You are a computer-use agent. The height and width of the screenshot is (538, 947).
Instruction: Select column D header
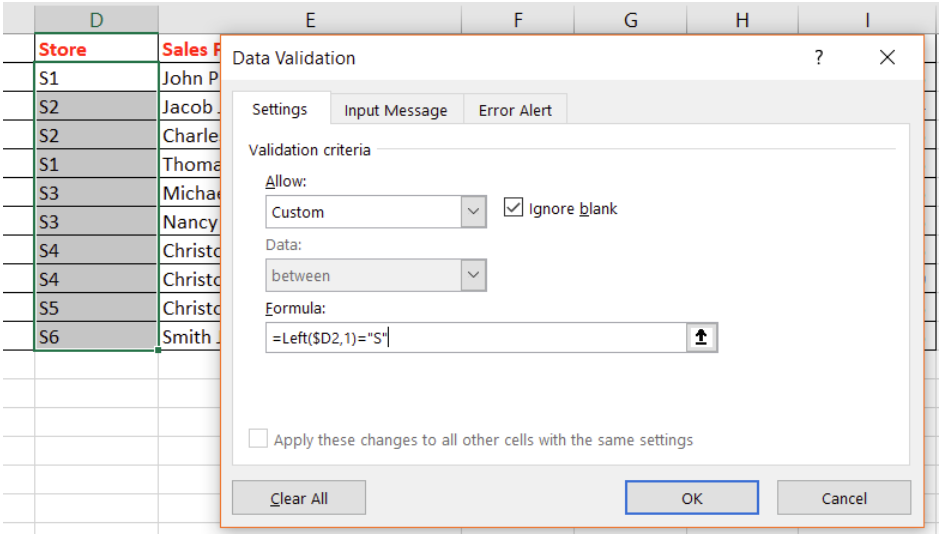point(96,19)
